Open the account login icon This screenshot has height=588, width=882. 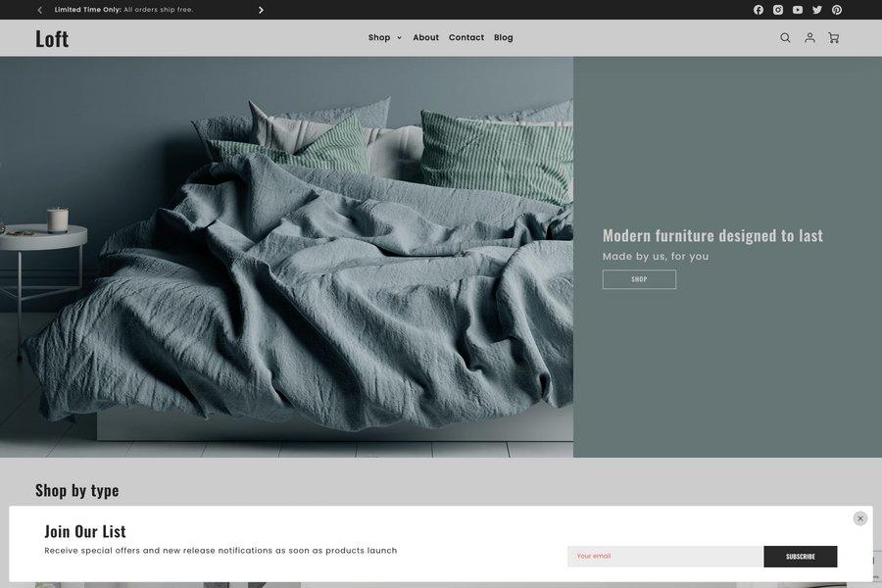tap(808, 37)
